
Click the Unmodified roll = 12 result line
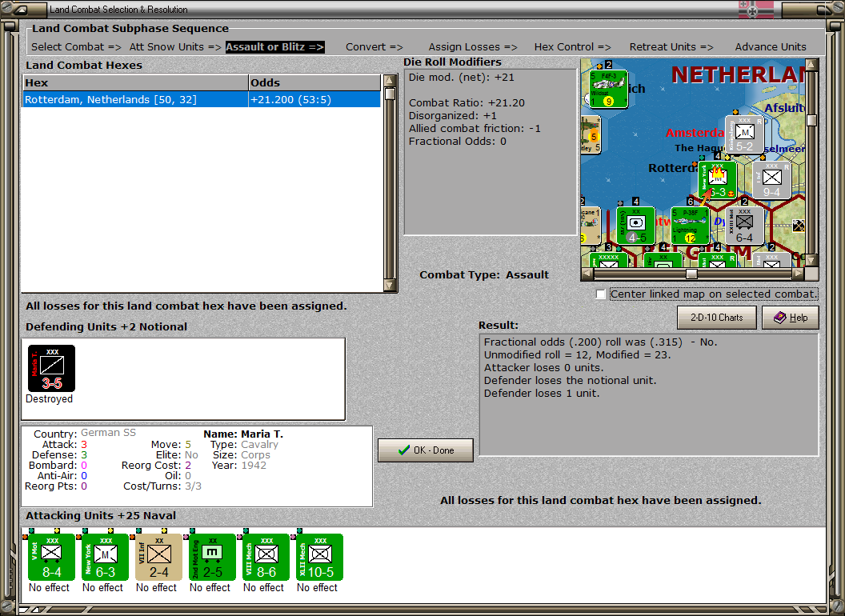tap(577, 354)
